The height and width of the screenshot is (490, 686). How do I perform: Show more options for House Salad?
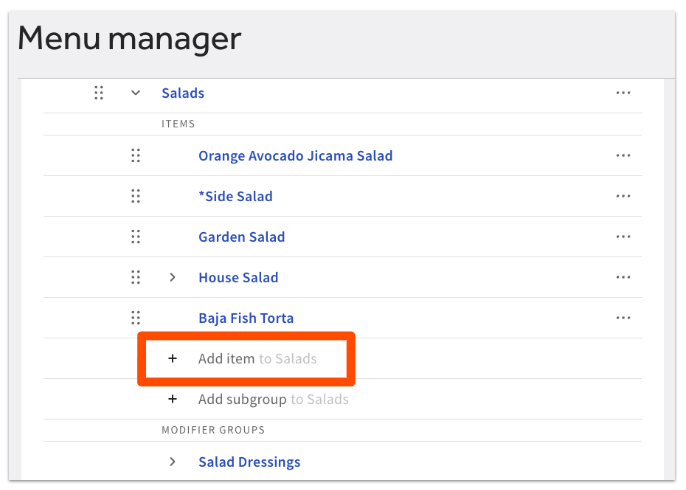(x=623, y=277)
